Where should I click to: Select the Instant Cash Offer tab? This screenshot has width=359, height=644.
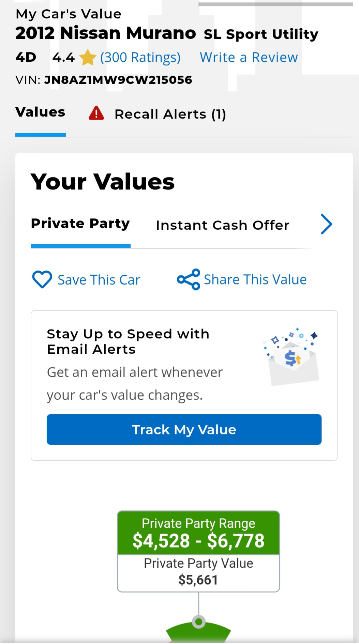coord(222,225)
